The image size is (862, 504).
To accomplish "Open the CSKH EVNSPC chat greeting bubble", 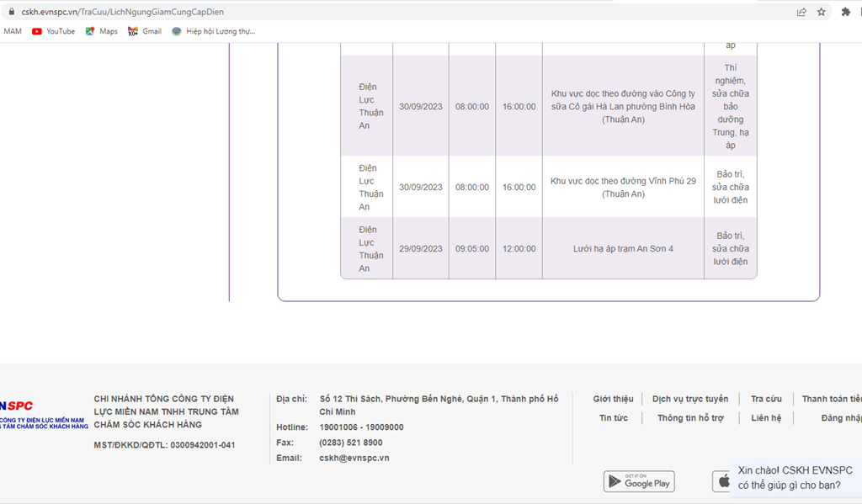I will [795, 477].
